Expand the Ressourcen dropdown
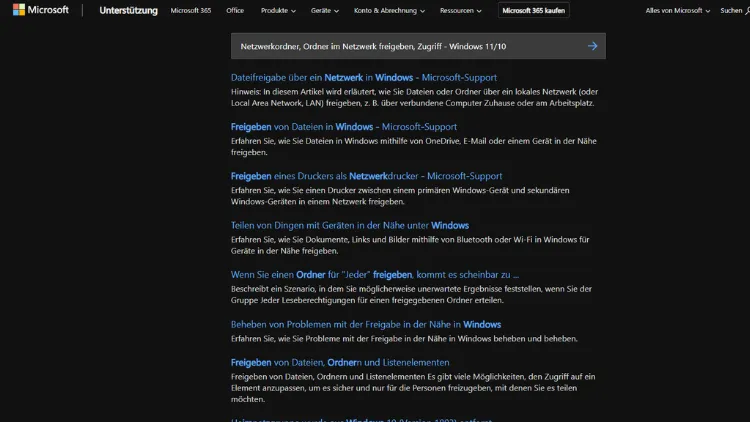Screen dimensions: 750x422 [x=460, y=10]
